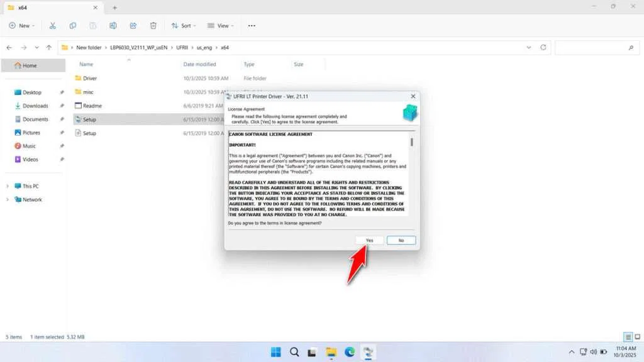Image resolution: width=644 pixels, height=362 pixels.
Task: Click the Rename icon in toolbar
Action: pyautogui.click(x=113, y=26)
